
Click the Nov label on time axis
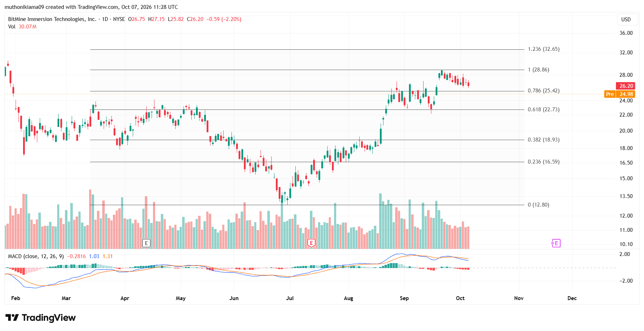click(519, 298)
